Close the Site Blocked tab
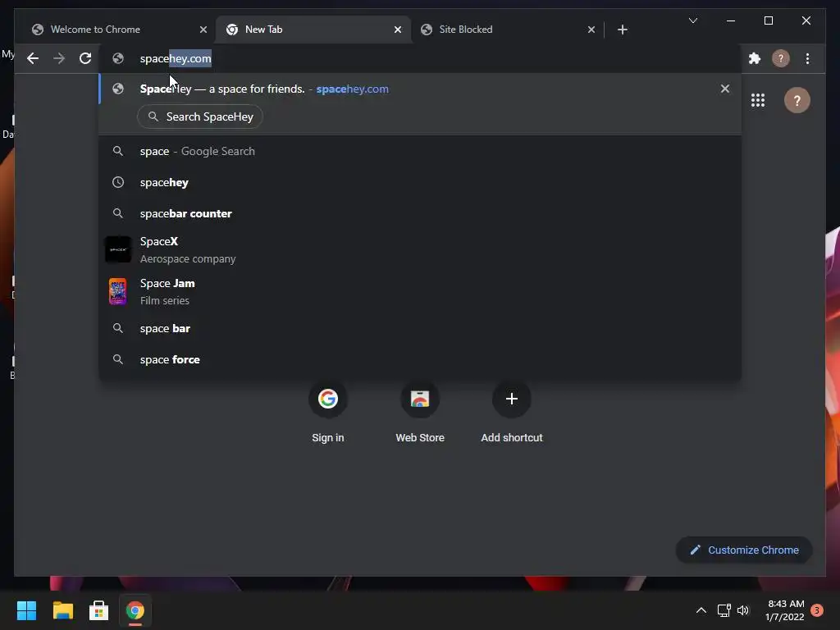 tap(591, 30)
